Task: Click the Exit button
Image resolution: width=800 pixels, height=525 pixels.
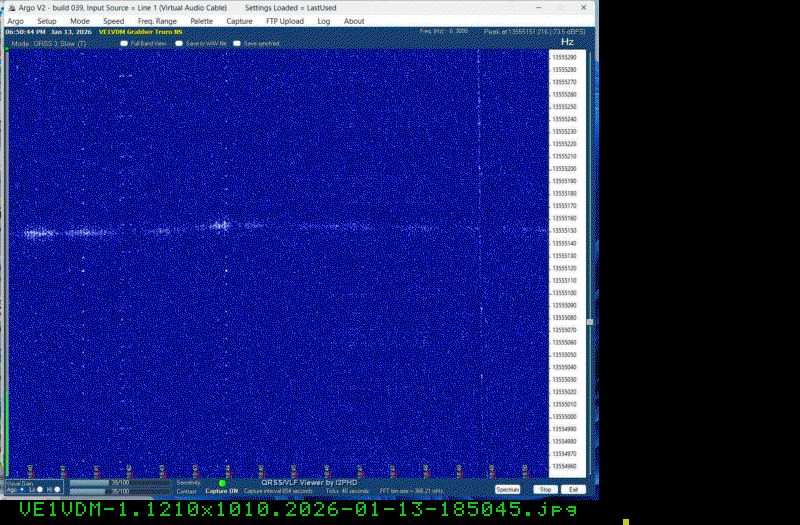Action: pyautogui.click(x=573, y=490)
